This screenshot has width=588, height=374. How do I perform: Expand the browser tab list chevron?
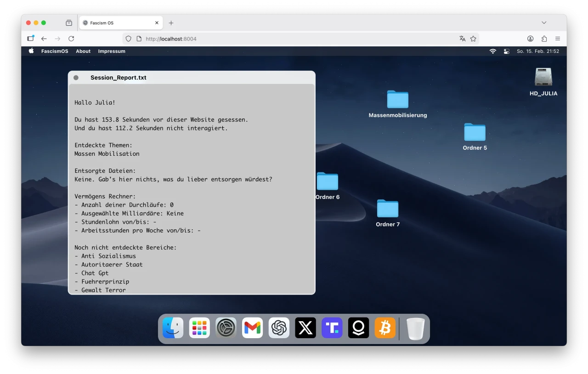[x=544, y=23]
